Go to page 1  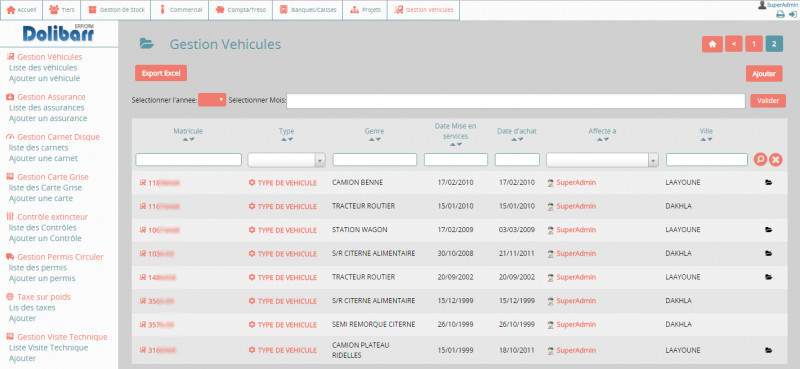(x=754, y=44)
